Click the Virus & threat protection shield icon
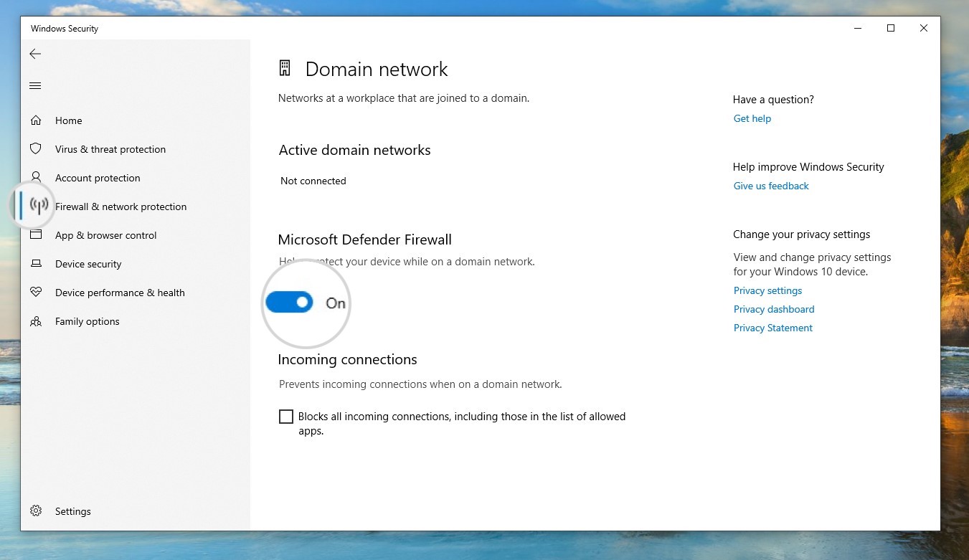This screenshot has width=969, height=560. click(36, 149)
